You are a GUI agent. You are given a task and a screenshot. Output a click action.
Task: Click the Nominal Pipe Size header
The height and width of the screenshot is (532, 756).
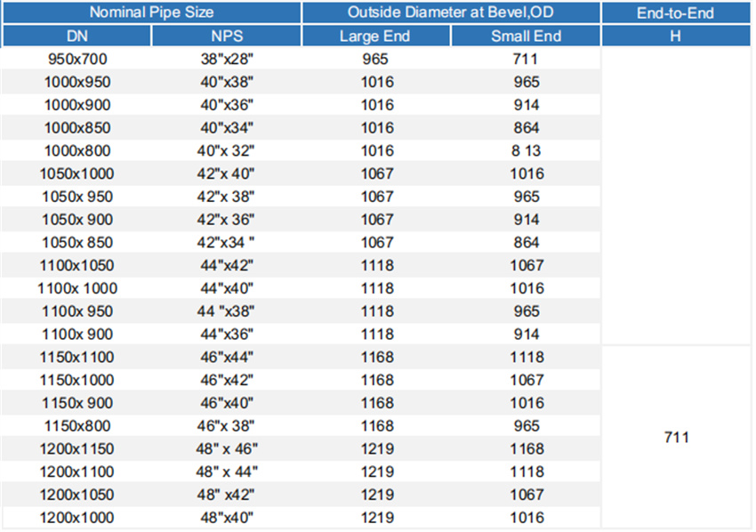pos(151,13)
